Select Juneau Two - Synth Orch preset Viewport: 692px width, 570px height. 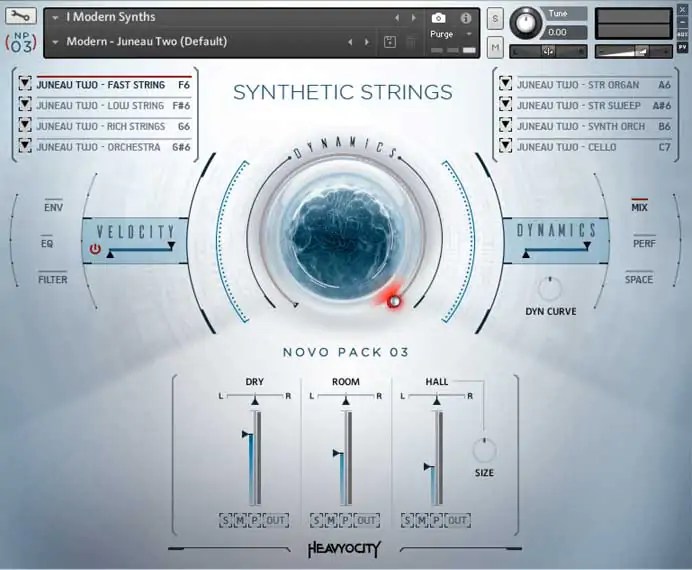[x=594, y=126]
